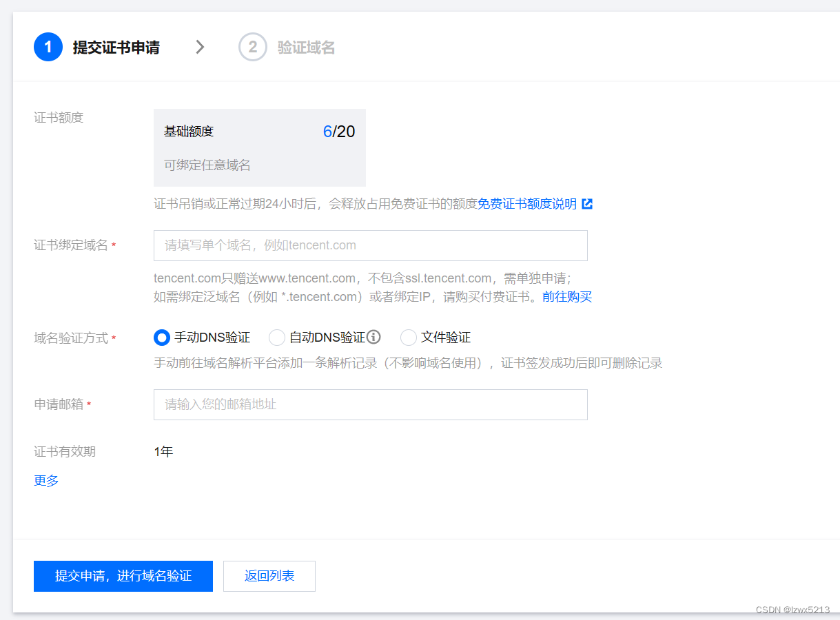840x620 pixels.
Task: Focus the 申请邮箱 input field
Action: coord(371,404)
